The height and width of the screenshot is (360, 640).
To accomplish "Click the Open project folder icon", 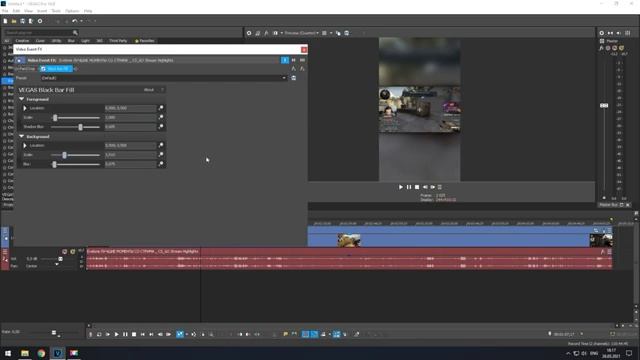I will [x=14, y=21].
